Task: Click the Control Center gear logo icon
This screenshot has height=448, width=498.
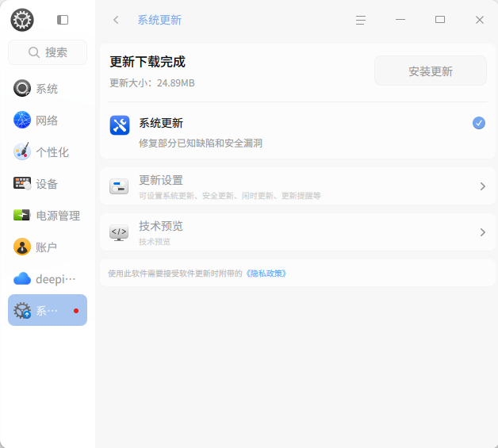Action: coord(22,20)
